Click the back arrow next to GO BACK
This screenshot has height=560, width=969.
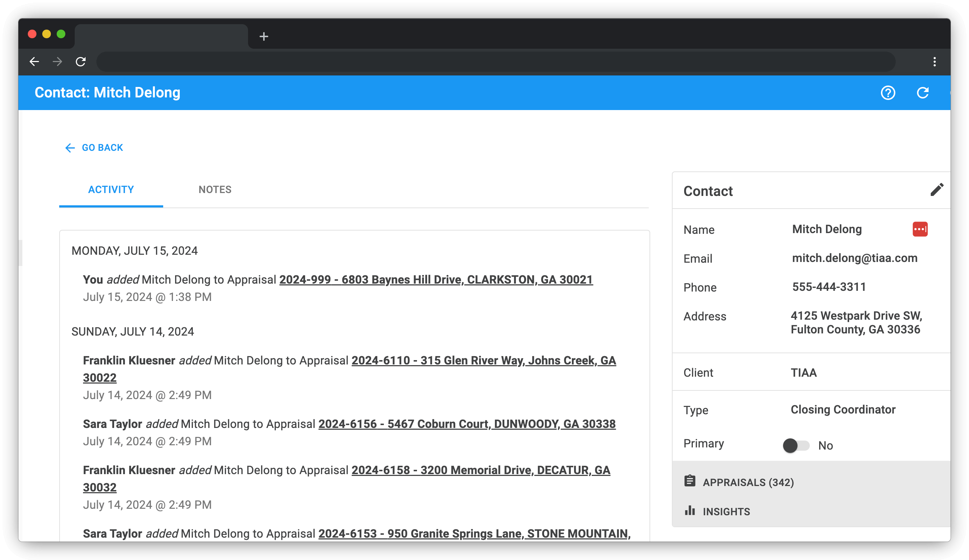coord(70,148)
